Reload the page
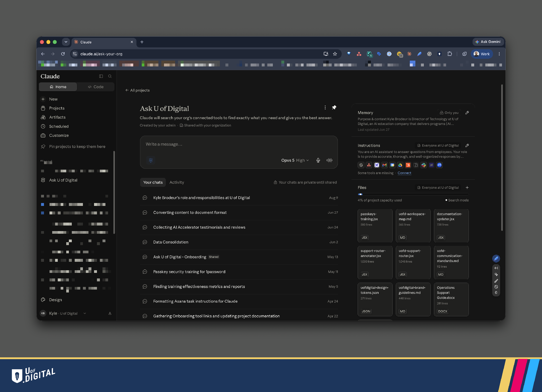The width and height of the screenshot is (542, 392). (x=63, y=54)
